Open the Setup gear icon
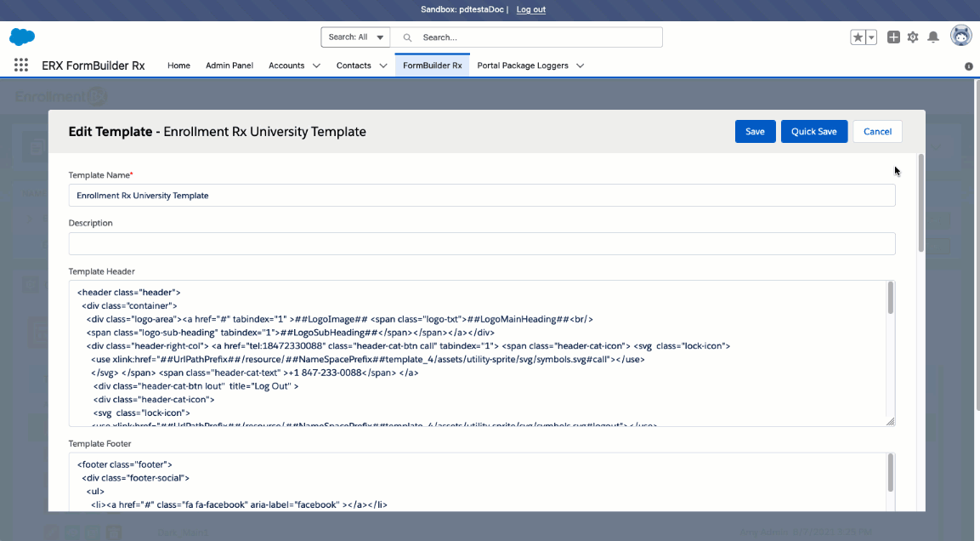Screen dimensions: 980x541 [x=913, y=37]
